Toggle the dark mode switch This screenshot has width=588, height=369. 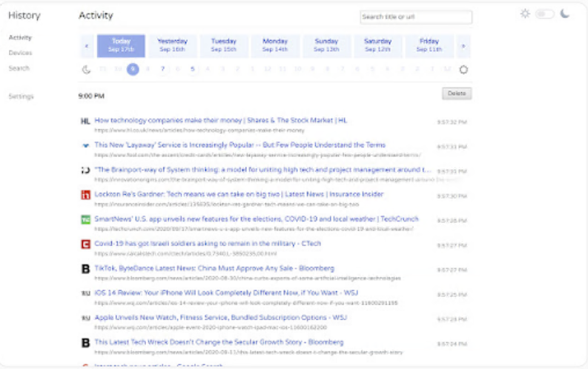[545, 13]
